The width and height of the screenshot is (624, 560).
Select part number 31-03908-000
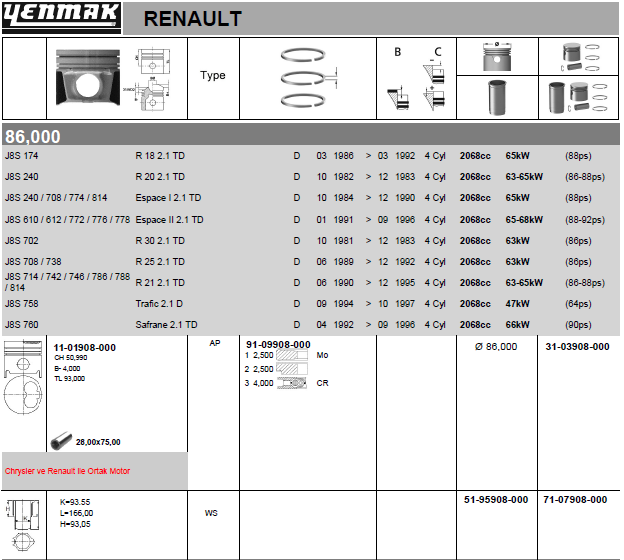tap(577, 347)
